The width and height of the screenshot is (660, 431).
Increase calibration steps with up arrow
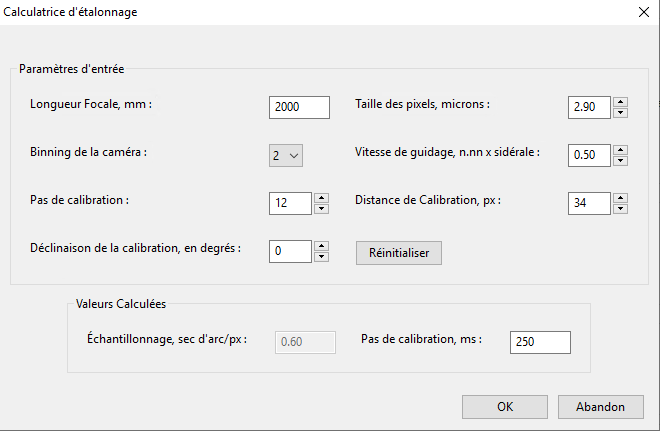[321, 198]
